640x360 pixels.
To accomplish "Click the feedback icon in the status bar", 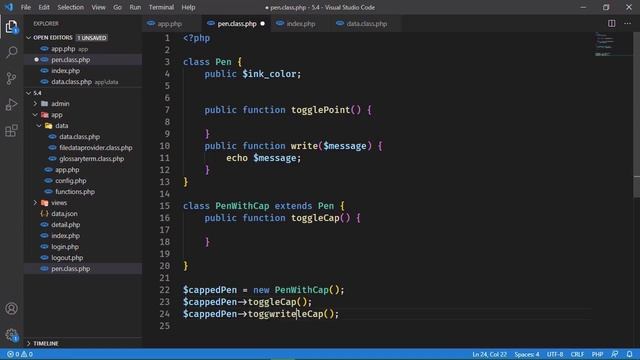I will [x=615, y=354].
